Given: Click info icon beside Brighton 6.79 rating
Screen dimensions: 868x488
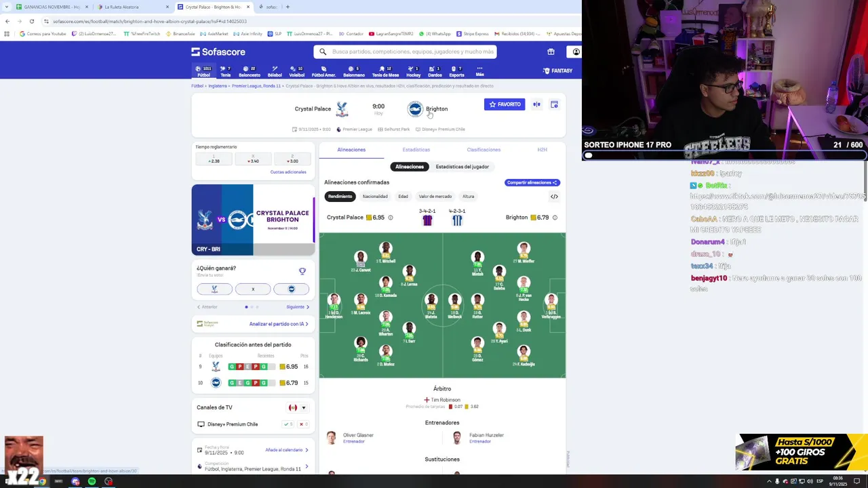Looking at the screenshot, I should [x=555, y=218].
